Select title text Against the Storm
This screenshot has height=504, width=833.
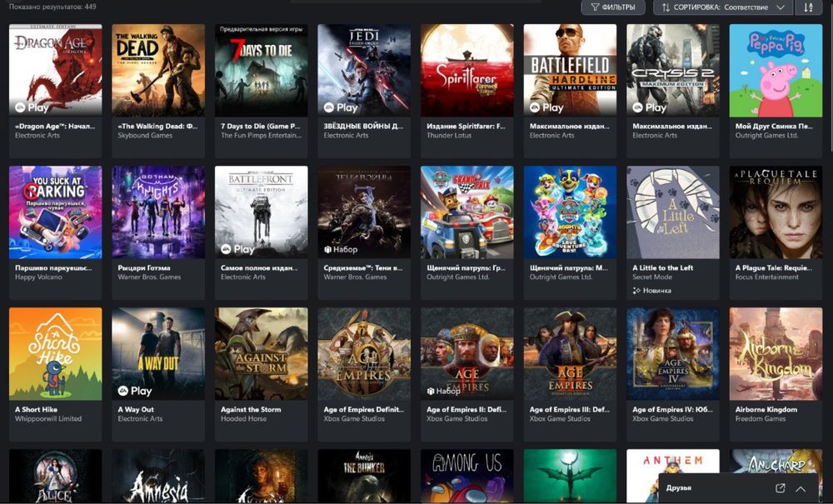point(251,410)
